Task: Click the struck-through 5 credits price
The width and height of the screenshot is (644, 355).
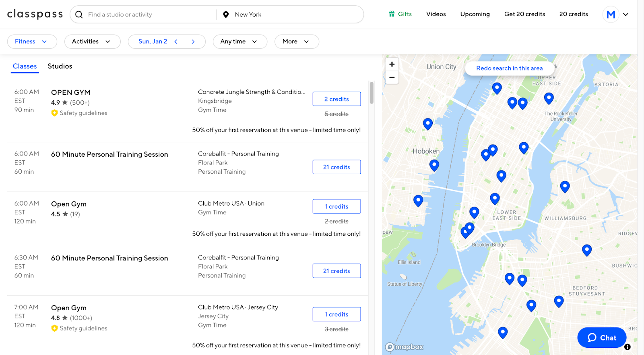Action: 336,114
